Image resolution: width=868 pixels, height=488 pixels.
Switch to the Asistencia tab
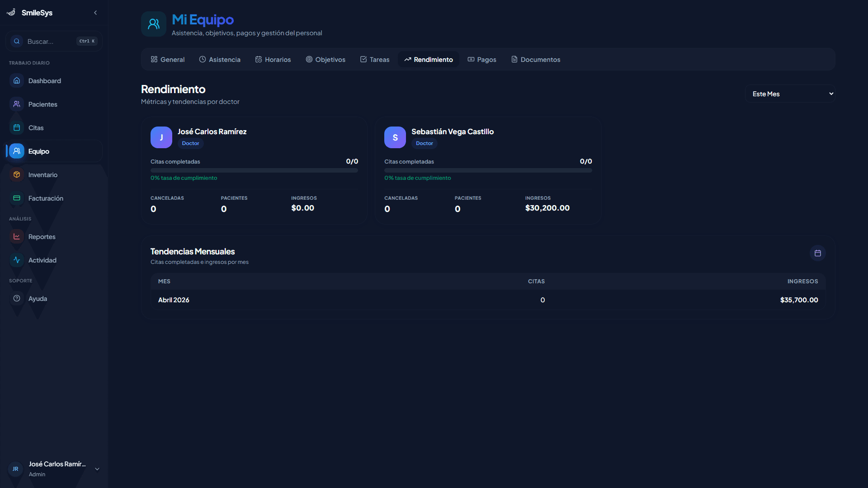220,60
